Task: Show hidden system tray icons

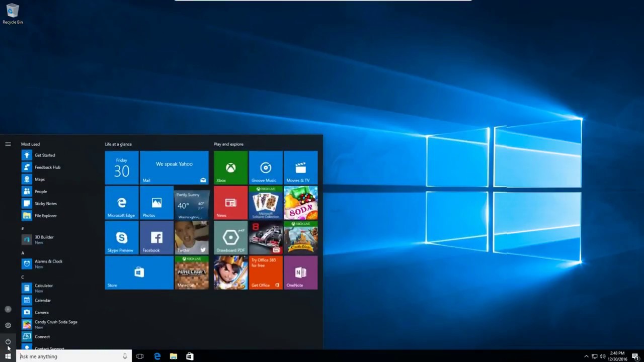Action: [586, 356]
